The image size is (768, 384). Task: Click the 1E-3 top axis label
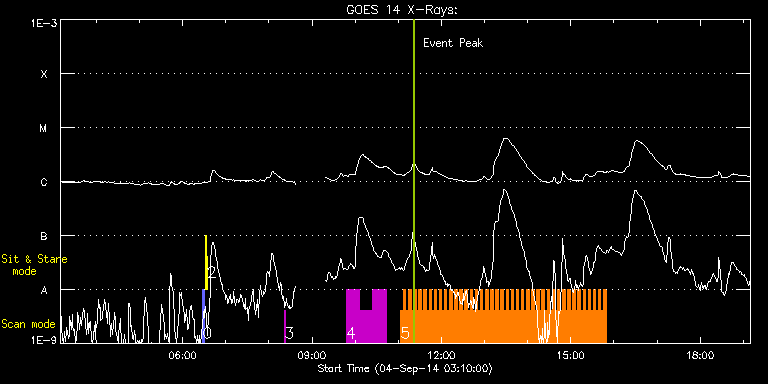click(x=44, y=23)
